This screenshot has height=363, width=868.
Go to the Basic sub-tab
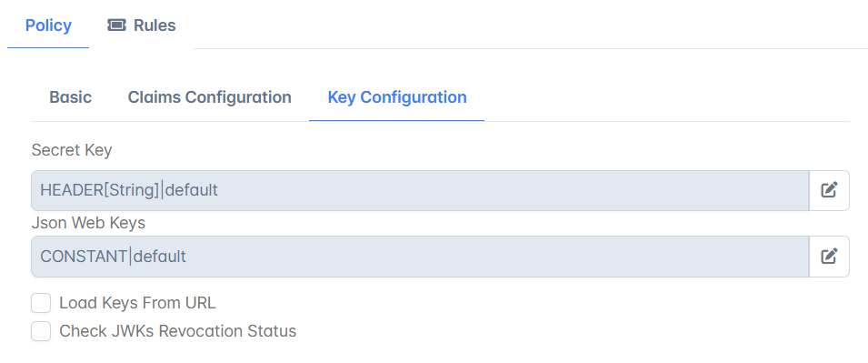pyautogui.click(x=70, y=97)
